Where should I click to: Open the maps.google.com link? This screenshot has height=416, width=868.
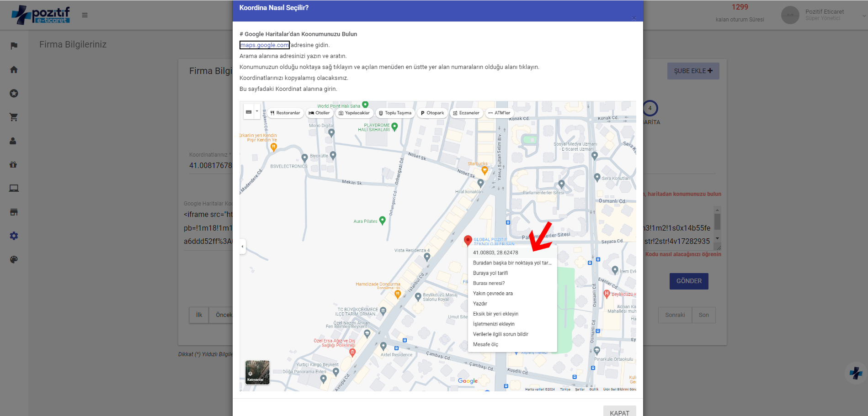(x=264, y=45)
